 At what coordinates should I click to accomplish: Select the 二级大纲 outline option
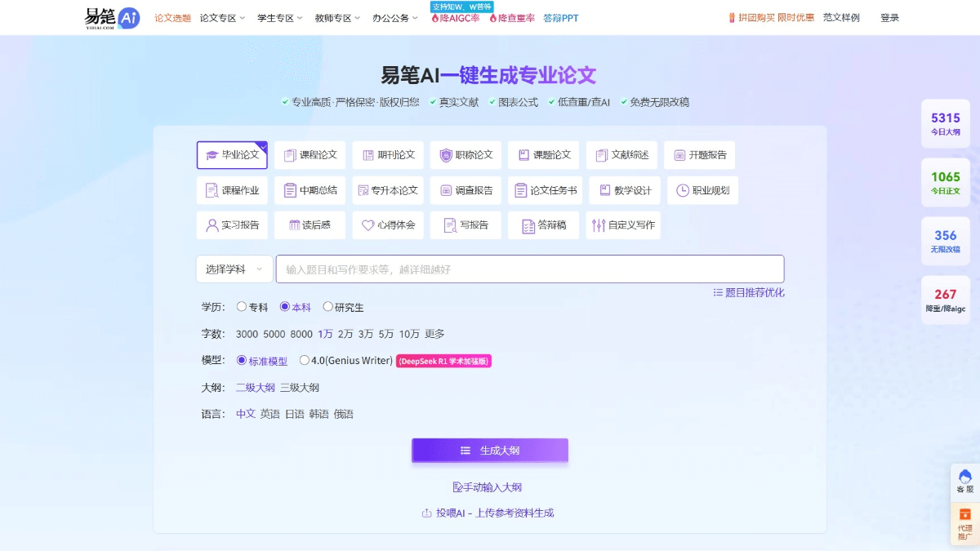tap(256, 388)
